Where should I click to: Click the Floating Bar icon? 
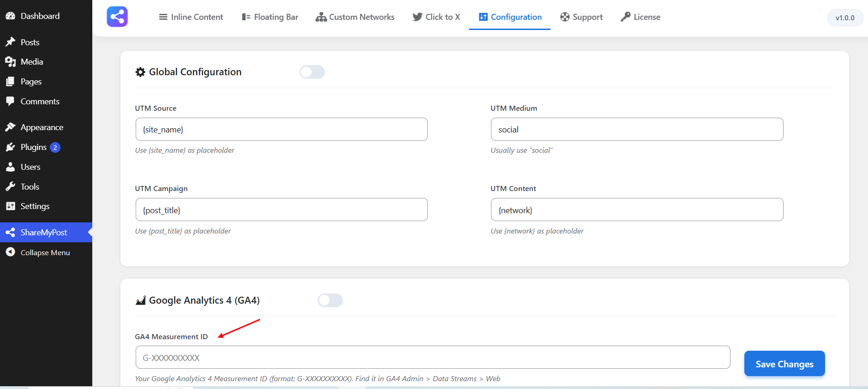pos(246,17)
